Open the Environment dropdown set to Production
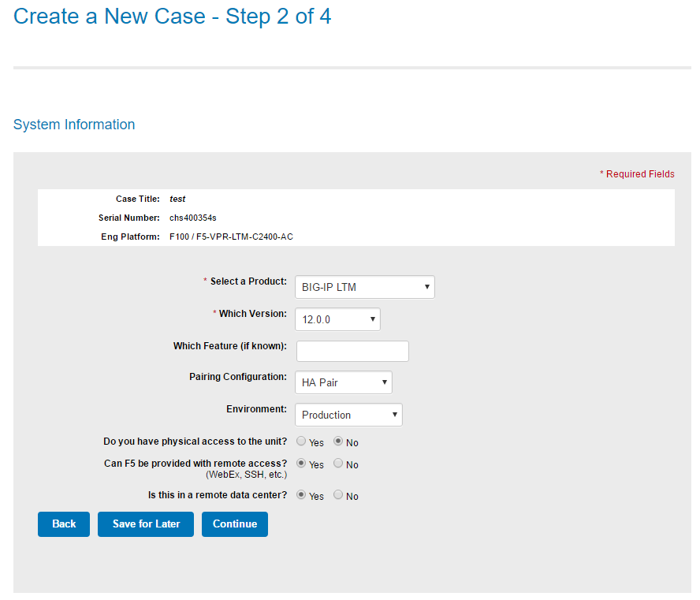This screenshot has width=700, height=600. coord(348,415)
